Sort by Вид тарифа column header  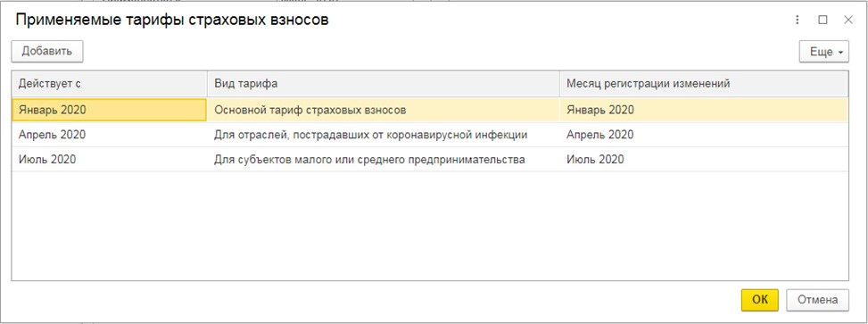click(383, 84)
